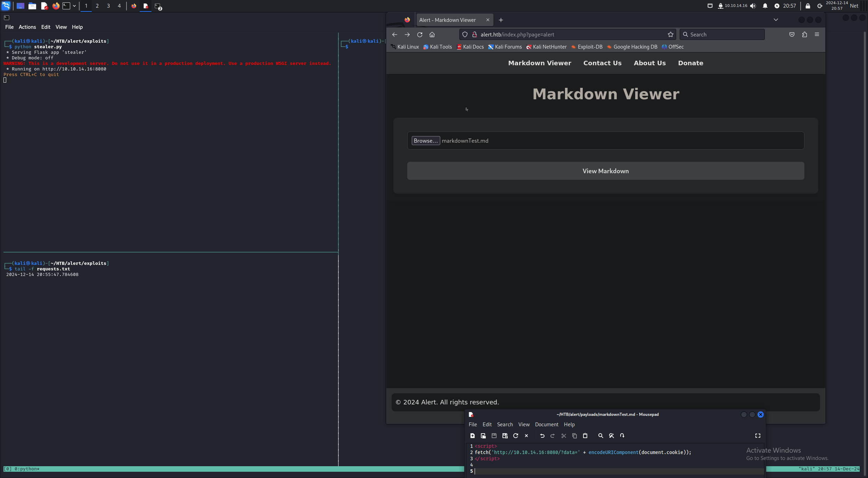Open the Firefox Extensions puzzle icon
Screen dimensions: 868x478
pyautogui.click(x=804, y=34)
